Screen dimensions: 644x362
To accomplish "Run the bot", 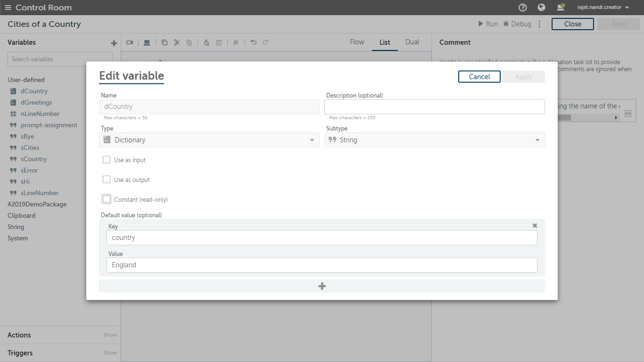I will click(x=488, y=24).
